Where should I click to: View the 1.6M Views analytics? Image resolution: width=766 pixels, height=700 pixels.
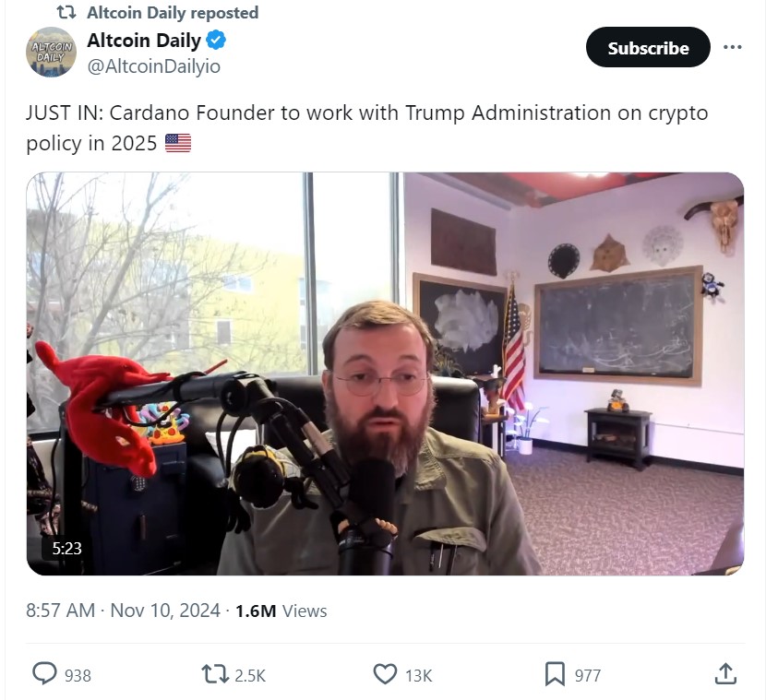[281, 611]
